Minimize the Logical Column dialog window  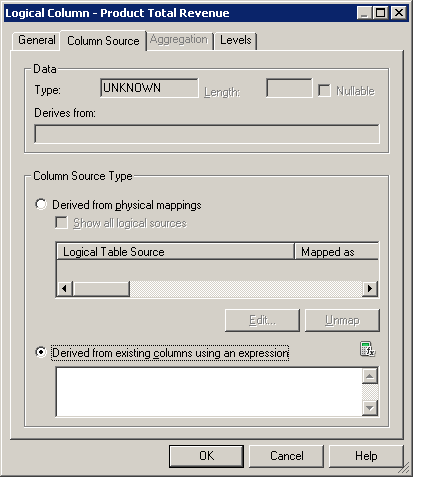click(364, 13)
